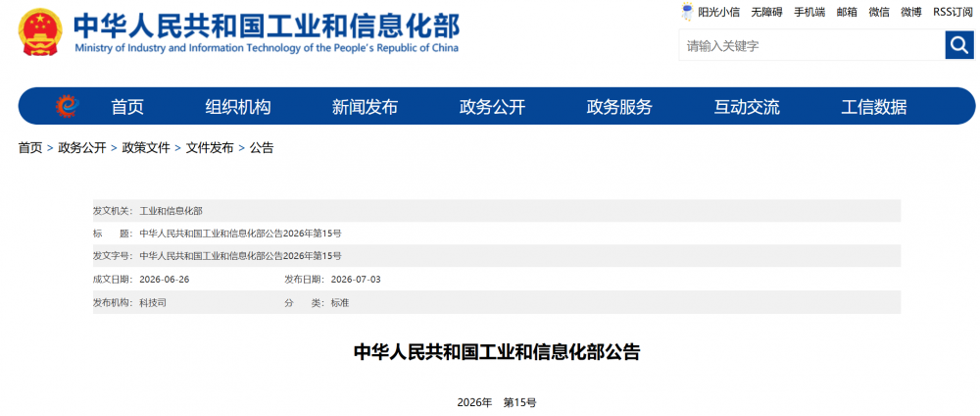Screen dimensions: 980x416
Task: Click the 无障碍 accessibility link
Action: 767,11
